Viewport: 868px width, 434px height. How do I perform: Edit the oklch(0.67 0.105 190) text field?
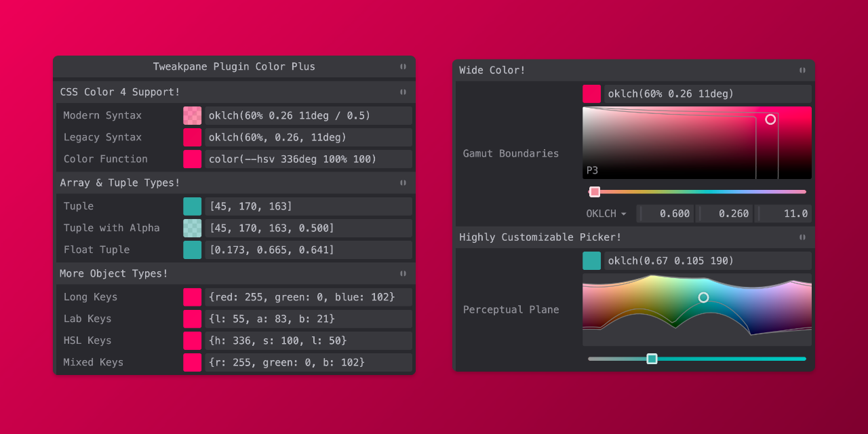click(x=708, y=260)
